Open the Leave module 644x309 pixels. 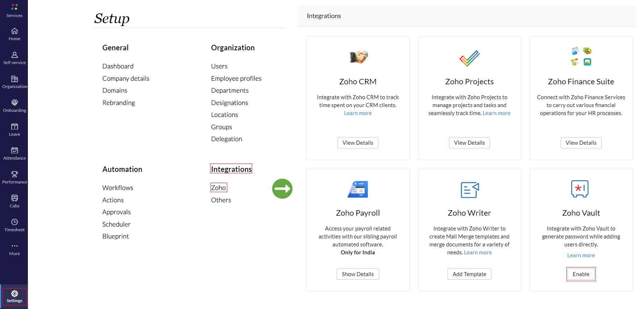pyautogui.click(x=14, y=130)
